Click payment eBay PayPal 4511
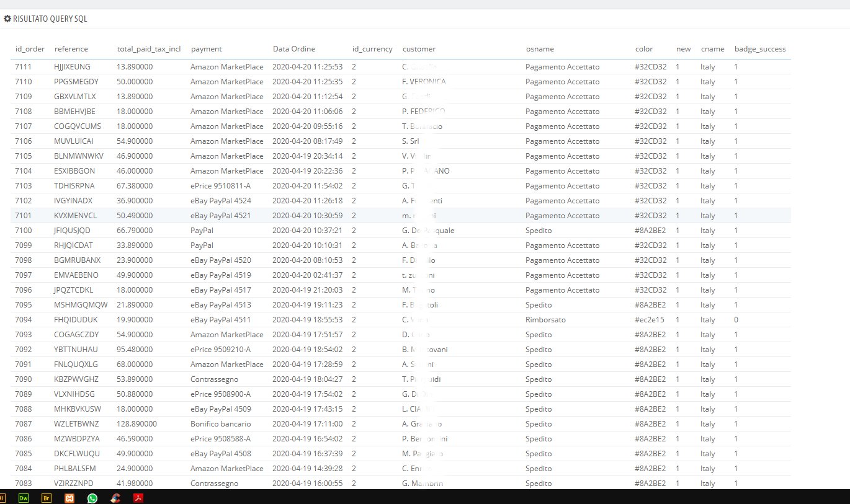 pyautogui.click(x=221, y=319)
